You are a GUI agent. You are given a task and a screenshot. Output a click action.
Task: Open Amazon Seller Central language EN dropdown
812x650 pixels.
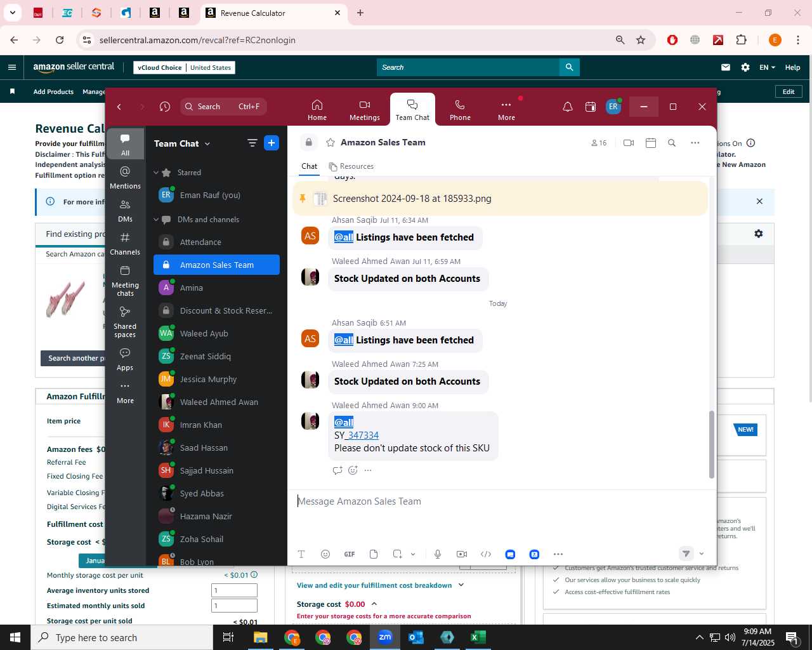767,67
